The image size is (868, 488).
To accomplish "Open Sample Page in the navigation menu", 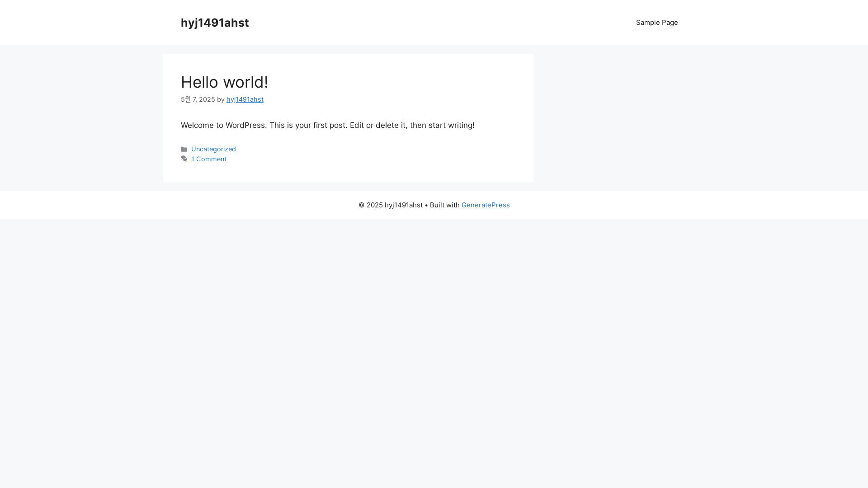I will 657,23.
